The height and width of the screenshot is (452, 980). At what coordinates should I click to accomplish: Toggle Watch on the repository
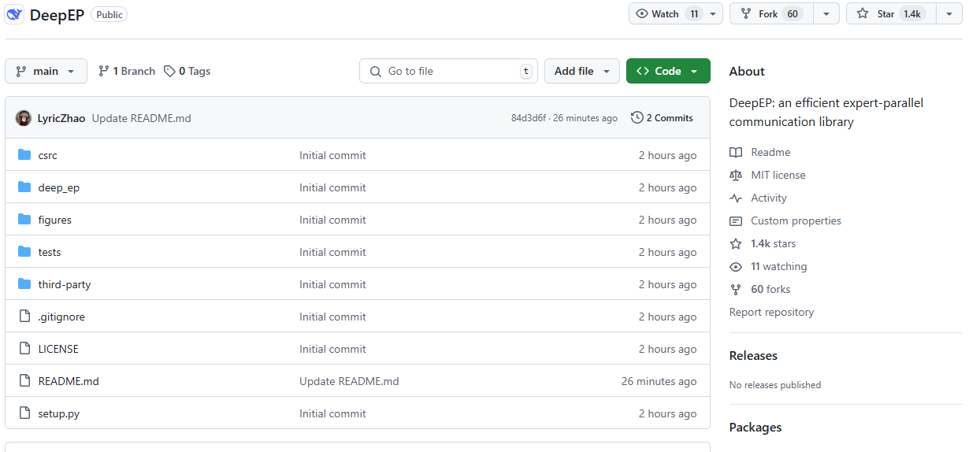click(666, 14)
